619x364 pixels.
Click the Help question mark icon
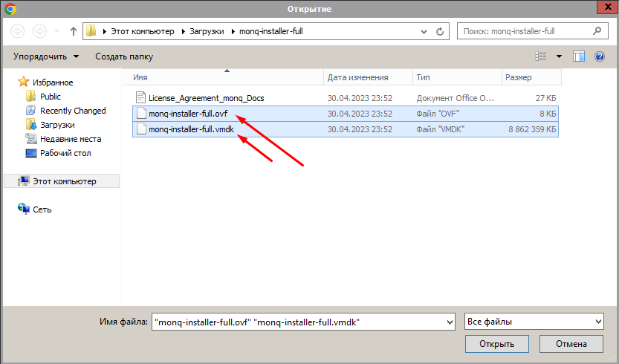[599, 56]
